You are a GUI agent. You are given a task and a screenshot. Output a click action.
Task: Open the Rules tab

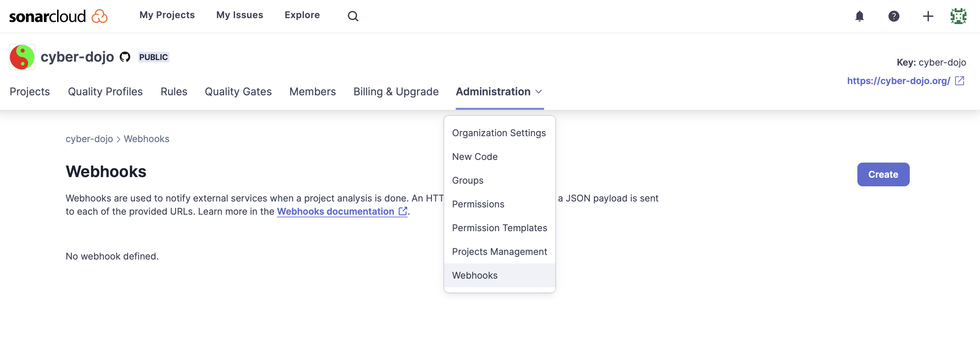(174, 92)
